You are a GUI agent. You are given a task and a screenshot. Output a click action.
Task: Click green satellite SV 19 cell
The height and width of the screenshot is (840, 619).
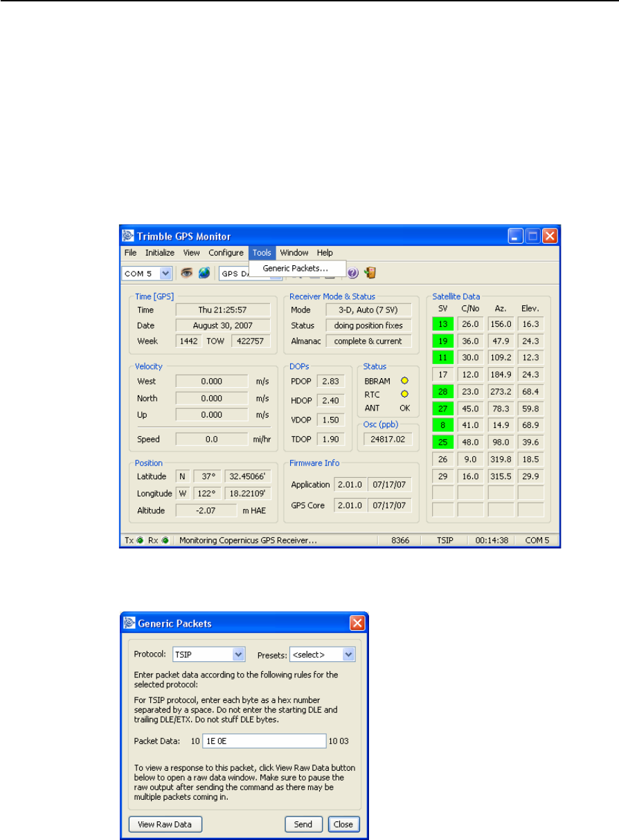click(x=442, y=341)
